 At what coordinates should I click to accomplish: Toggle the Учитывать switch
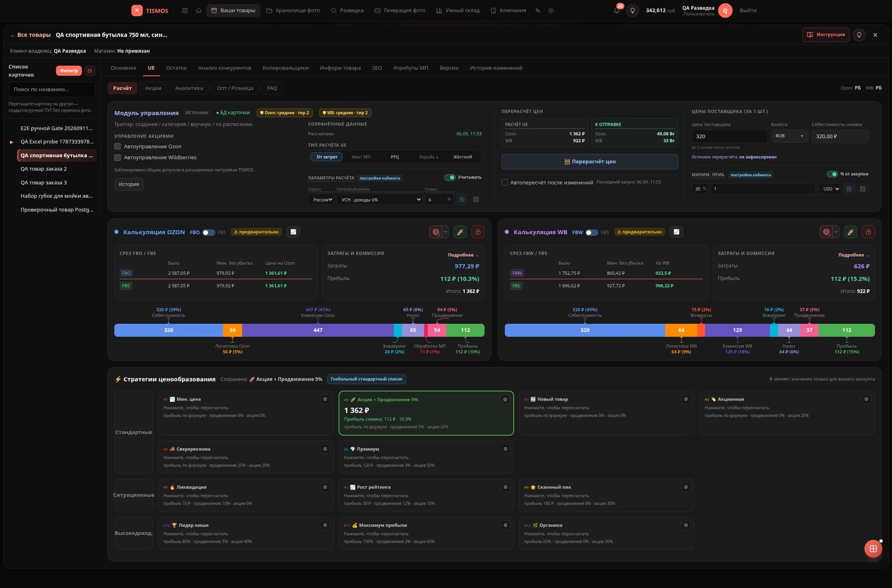[x=450, y=177]
